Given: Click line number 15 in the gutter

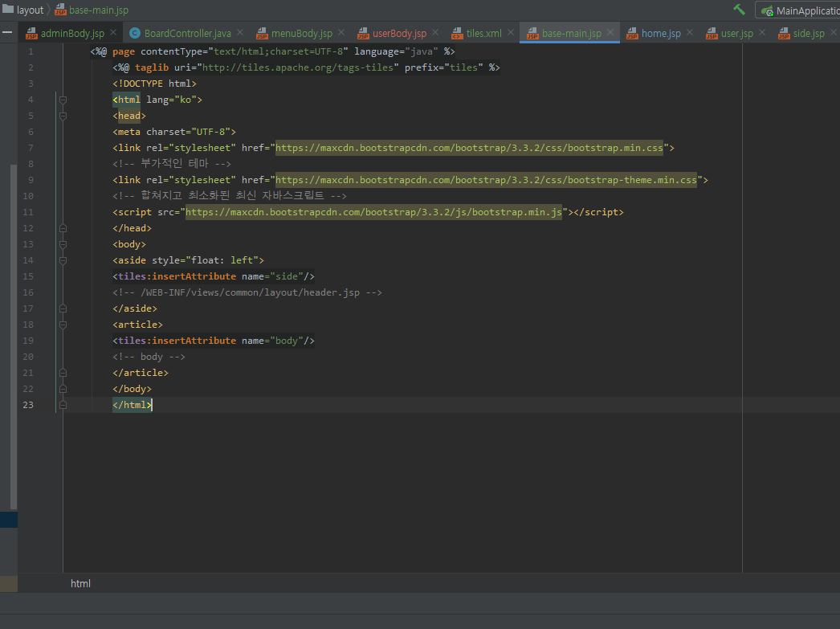Looking at the screenshot, I should click(28, 276).
